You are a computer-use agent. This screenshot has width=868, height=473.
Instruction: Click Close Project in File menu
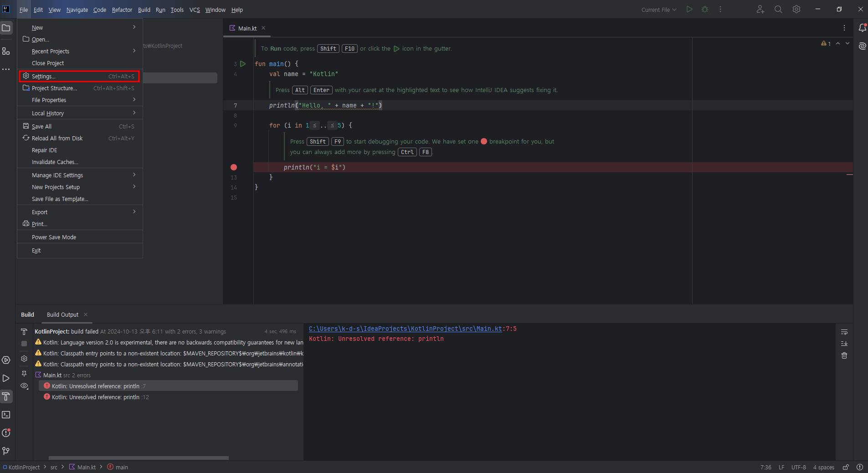point(80,63)
